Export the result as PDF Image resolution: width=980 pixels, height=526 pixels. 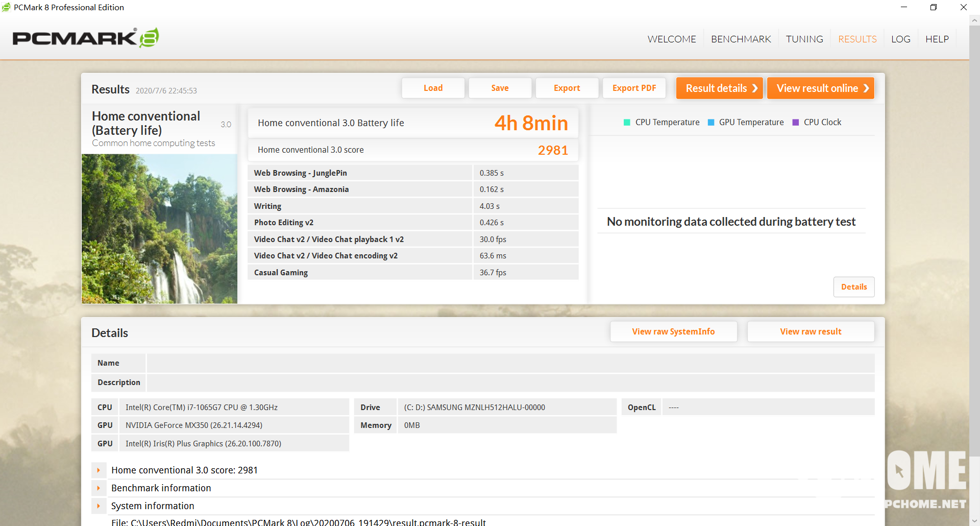click(634, 88)
